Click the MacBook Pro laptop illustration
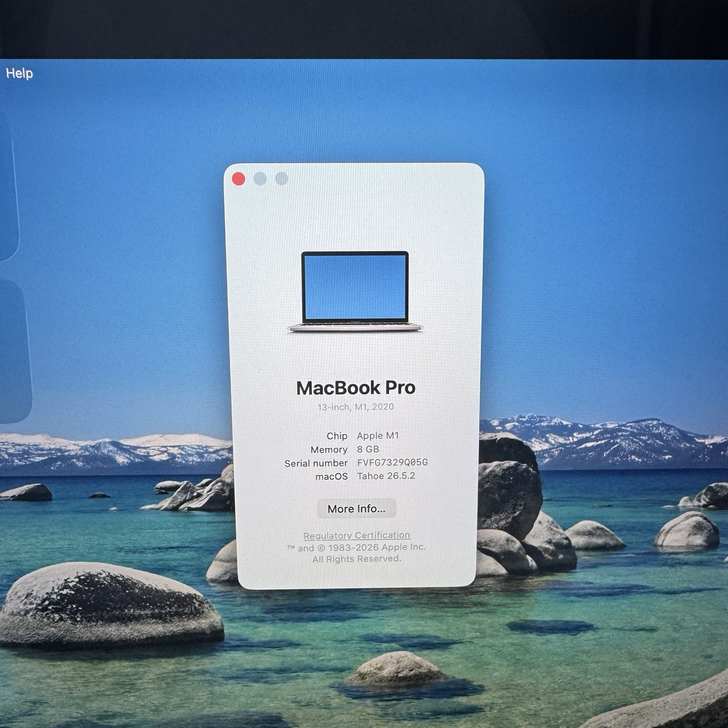728x728 pixels. [355, 291]
